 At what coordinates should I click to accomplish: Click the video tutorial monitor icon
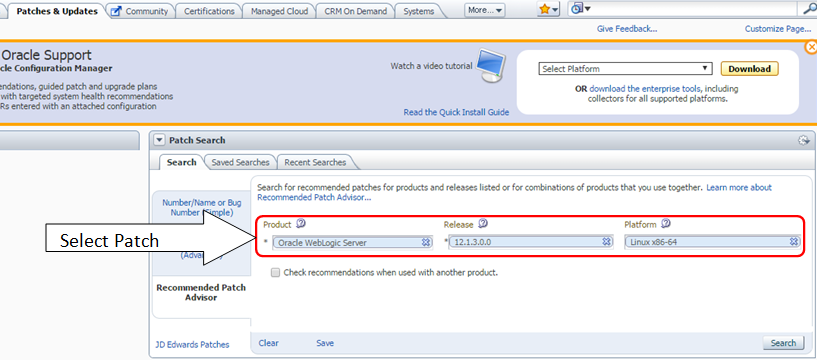click(x=491, y=65)
